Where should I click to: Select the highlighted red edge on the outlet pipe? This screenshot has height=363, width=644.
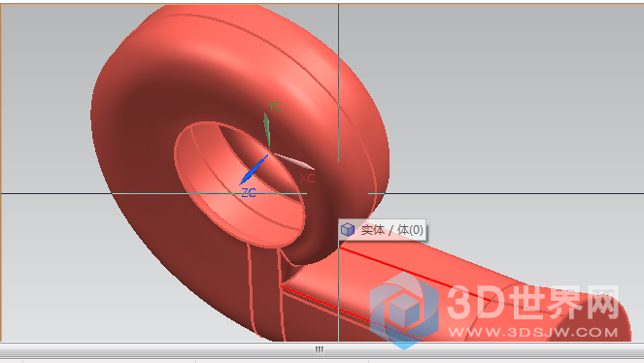tap(415, 275)
